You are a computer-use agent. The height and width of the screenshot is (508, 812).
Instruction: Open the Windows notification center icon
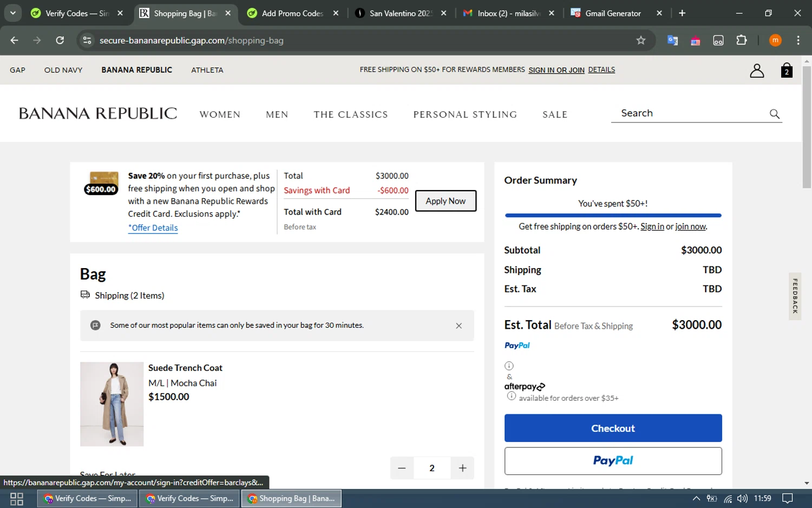tap(788, 498)
